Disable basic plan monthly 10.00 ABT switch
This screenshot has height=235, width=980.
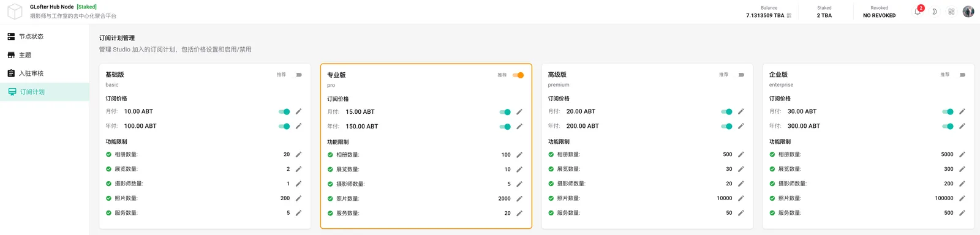[284, 111]
